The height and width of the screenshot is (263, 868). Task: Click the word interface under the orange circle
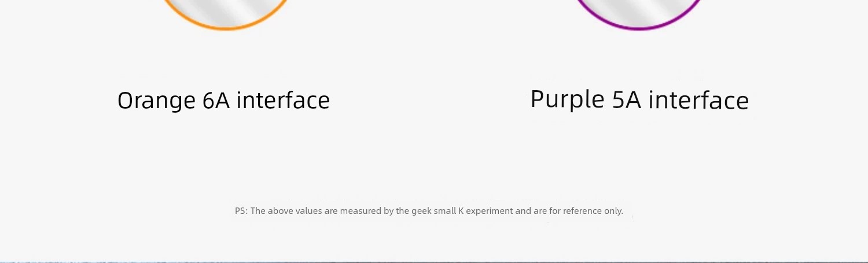(283, 99)
